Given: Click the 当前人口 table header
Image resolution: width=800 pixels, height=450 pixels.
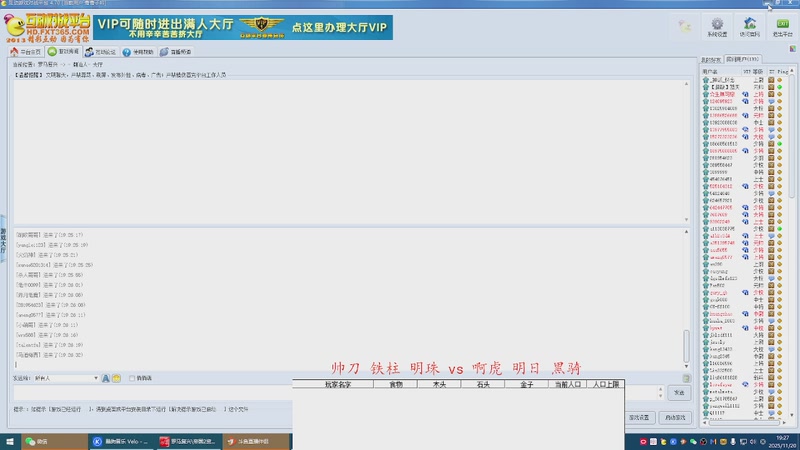Looking at the screenshot, I should pos(567,384).
